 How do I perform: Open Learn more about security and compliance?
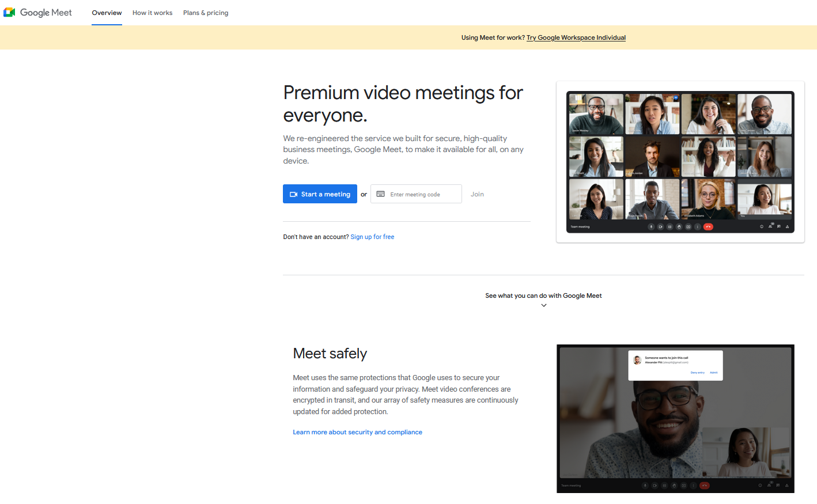pos(357,432)
